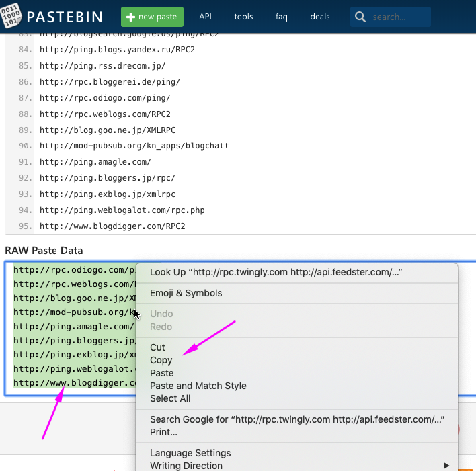The width and height of the screenshot is (476, 471).
Task: Select Cut in the context menu
Action: coord(157,347)
